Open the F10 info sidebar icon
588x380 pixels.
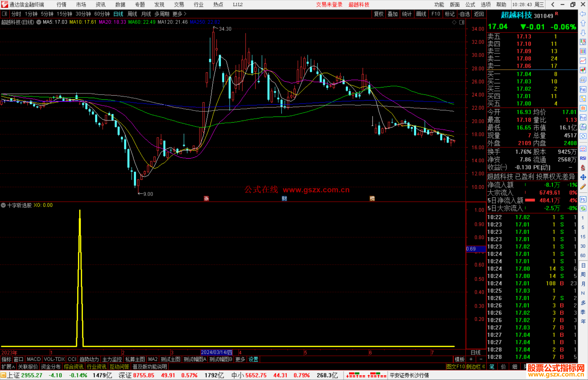coord(583,89)
